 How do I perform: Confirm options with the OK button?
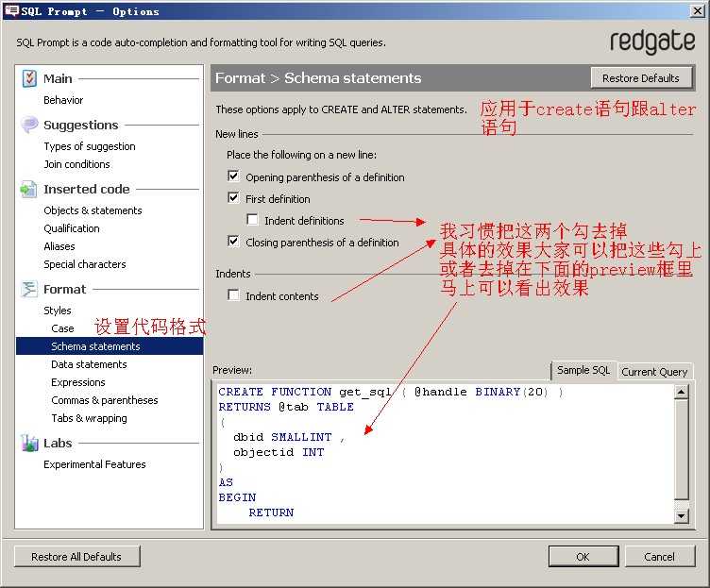(583, 556)
